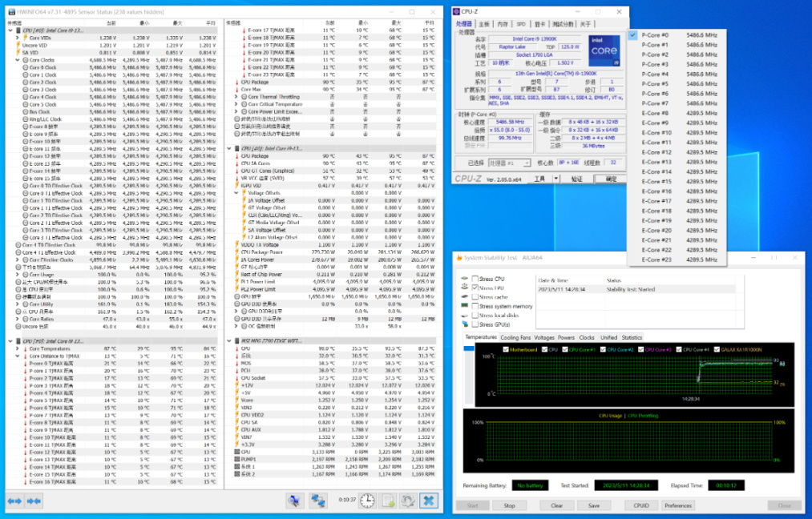
Task: Click the blue X close-sensors icon in HWiNFO
Action: pyautogui.click(x=429, y=501)
